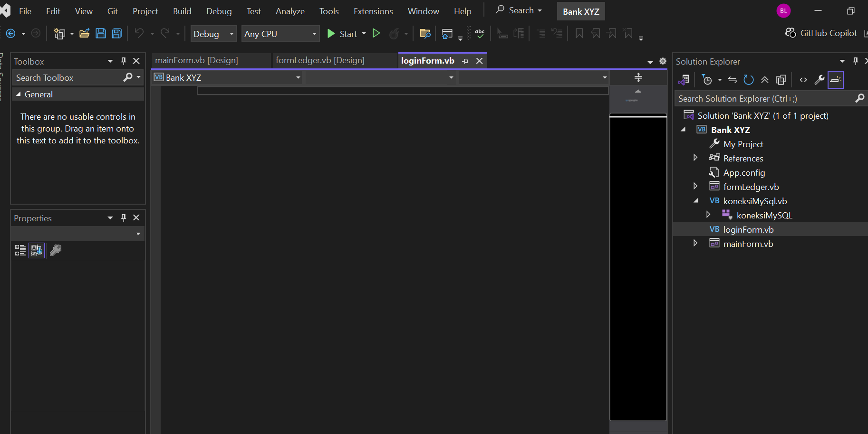
Task: Expand the mainForm.vb tree node
Action: click(695, 243)
